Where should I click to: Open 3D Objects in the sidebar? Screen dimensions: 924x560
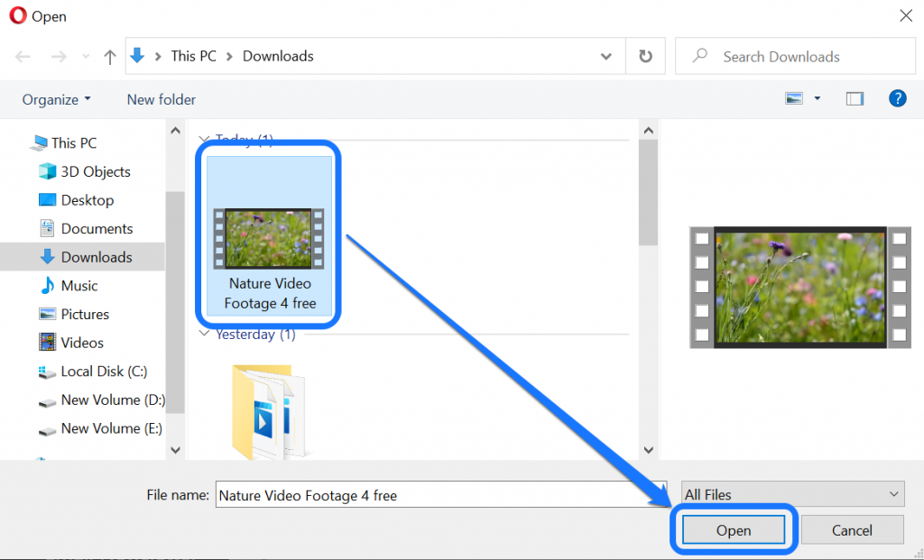(84, 171)
